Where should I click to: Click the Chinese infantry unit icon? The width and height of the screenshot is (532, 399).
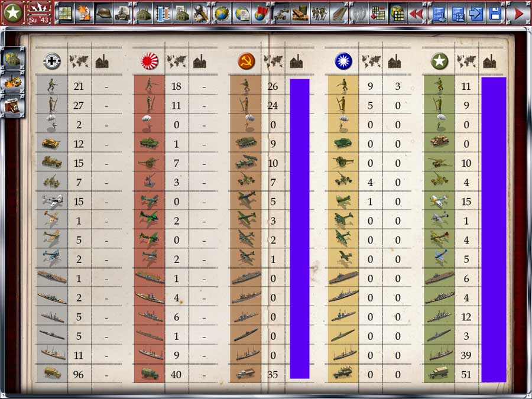343,86
